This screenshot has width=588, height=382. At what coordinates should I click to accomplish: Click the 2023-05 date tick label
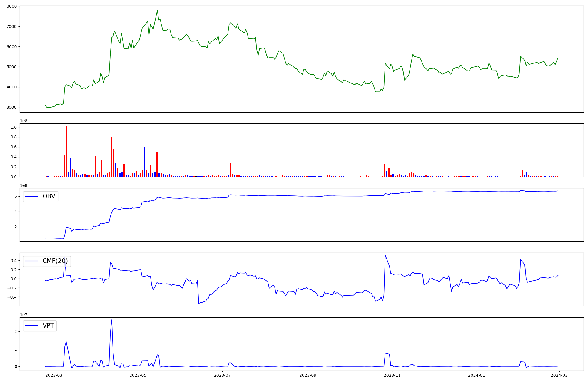138,375
